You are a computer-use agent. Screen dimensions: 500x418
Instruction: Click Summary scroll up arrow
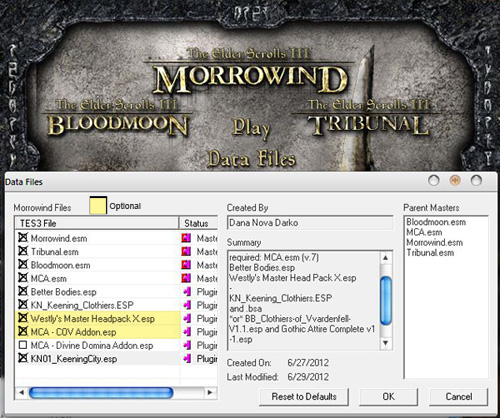pos(385,258)
